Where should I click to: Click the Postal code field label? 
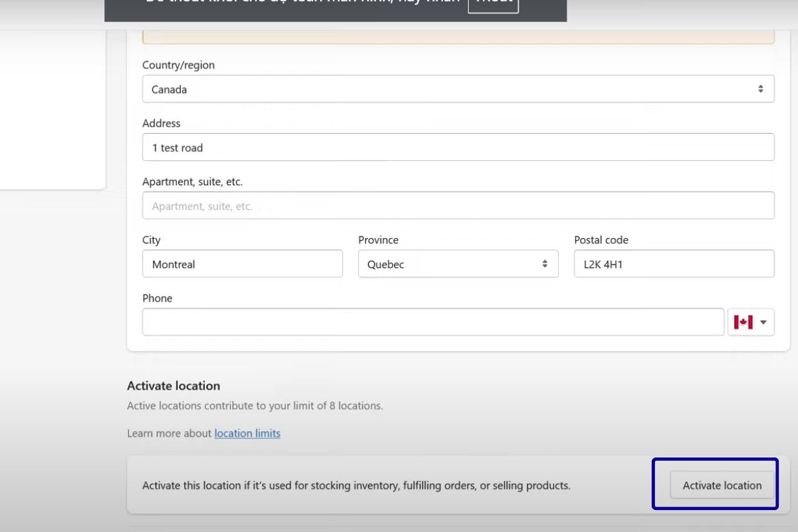tap(601, 240)
